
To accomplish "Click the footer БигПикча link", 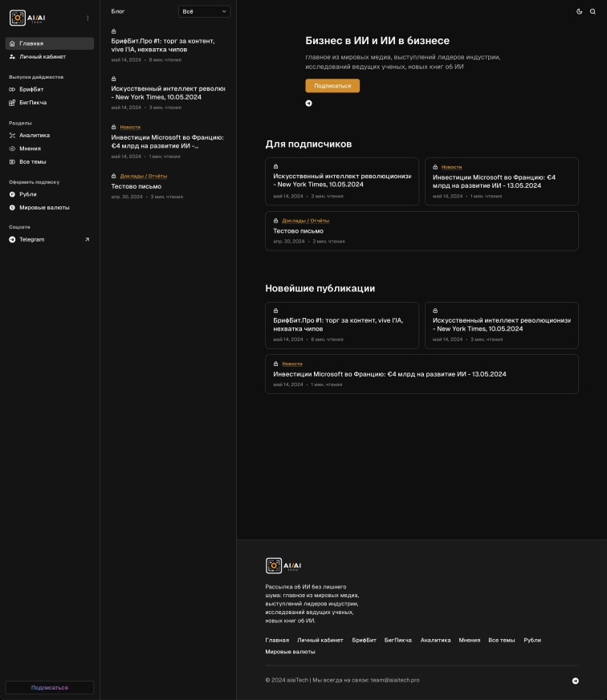I will coord(398,640).
